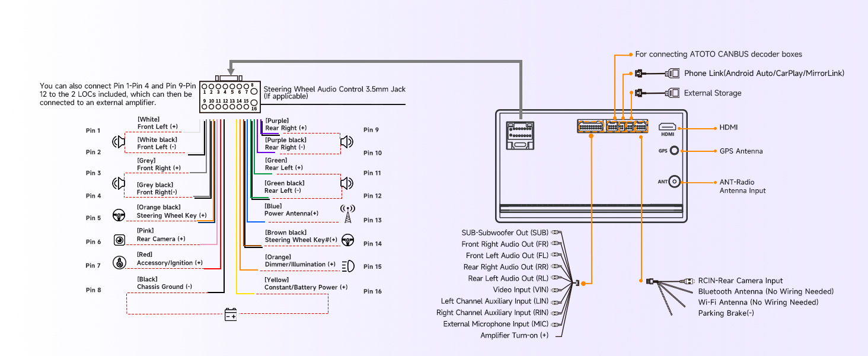
Task: Click the rear camera icon beside Pin 6
Action: [119, 240]
